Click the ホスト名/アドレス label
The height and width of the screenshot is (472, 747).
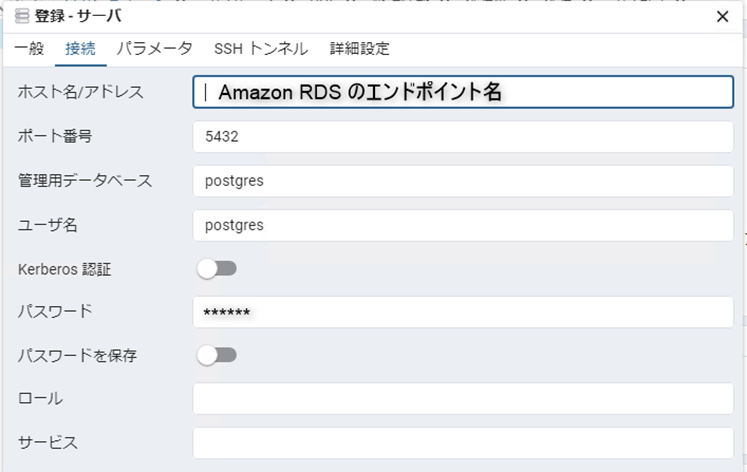pos(81,92)
